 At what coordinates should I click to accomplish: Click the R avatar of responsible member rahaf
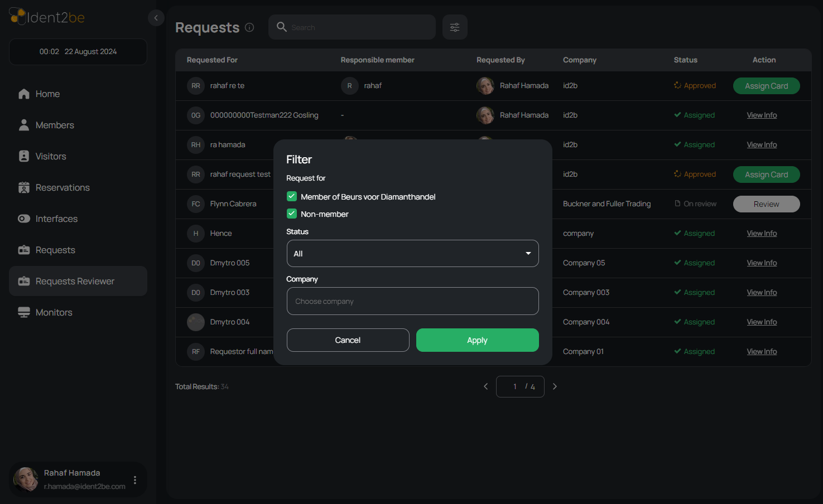click(x=350, y=86)
